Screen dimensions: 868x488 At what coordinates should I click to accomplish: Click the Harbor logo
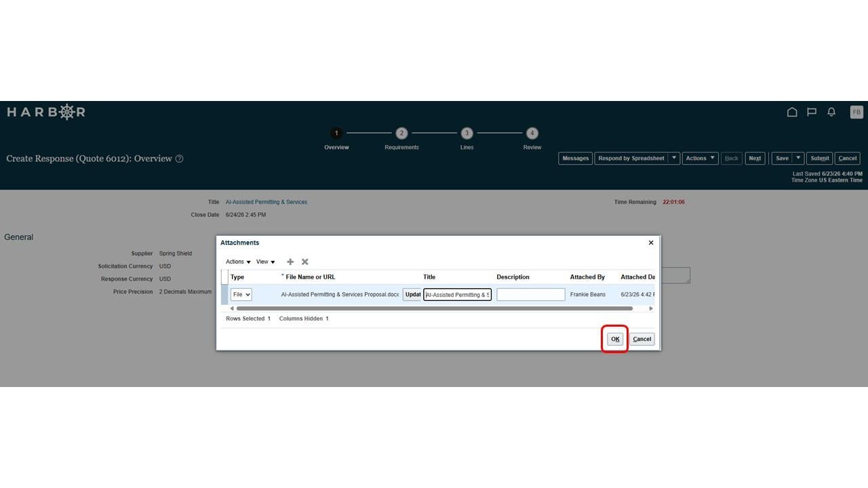tap(46, 112)
